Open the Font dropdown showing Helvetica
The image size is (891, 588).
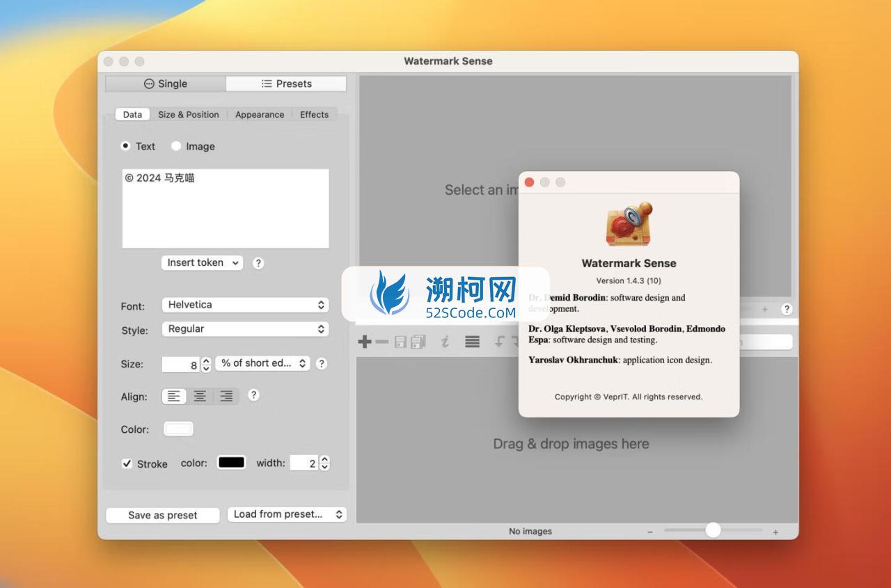pos(245,305)
